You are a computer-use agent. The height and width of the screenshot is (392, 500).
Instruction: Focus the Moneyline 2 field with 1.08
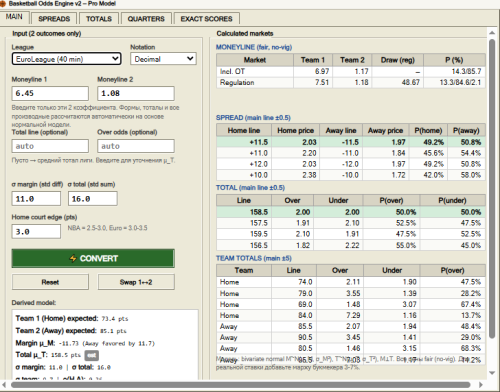pyautogui.click(x=136, y=93)
